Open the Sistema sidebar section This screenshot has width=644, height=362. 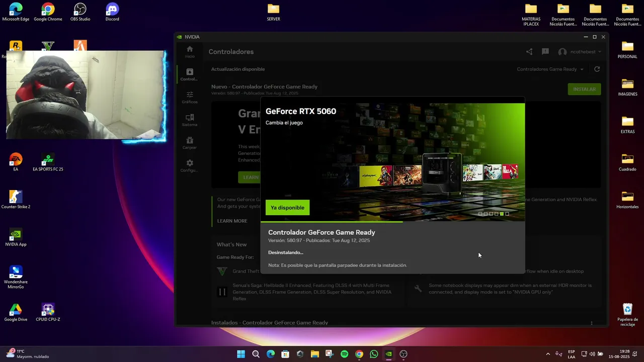[x=190, y=120]
